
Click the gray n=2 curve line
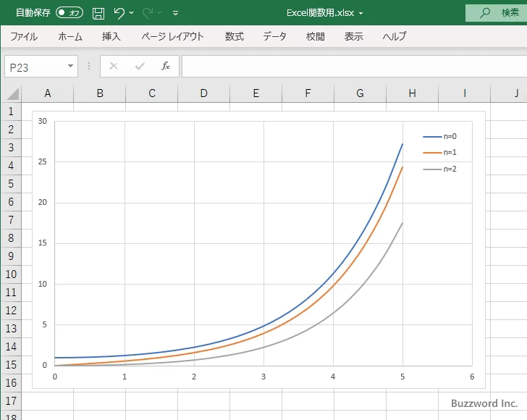[334, 313]
